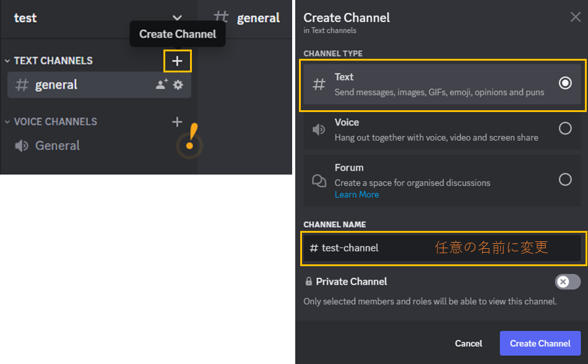Click the Cancel button

click(469, 344)
